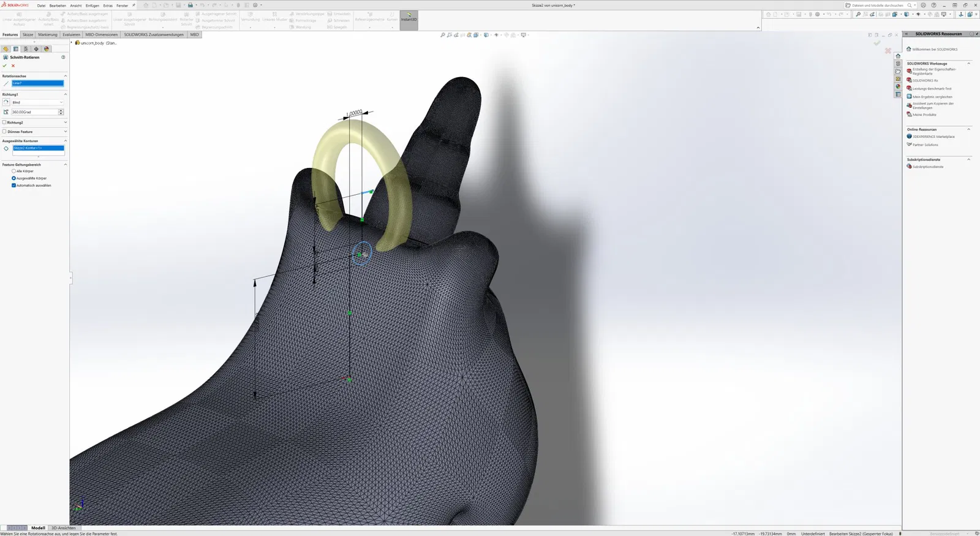Open the options gear in the quick toolbar
The height and width of the screenshot is (536, 980).
(x=255, y=5)
